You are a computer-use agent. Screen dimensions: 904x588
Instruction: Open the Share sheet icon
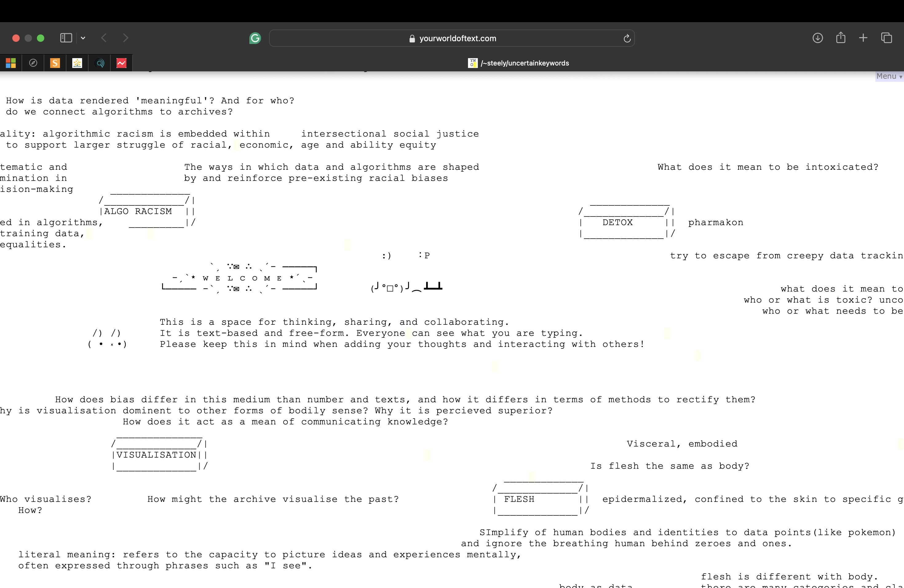(841, 38)
